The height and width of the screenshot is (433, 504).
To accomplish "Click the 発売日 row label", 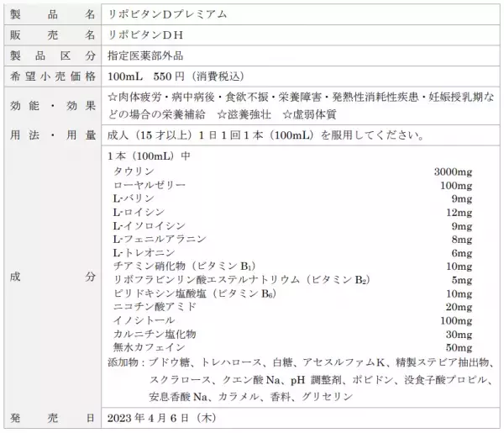I will 50,418.
